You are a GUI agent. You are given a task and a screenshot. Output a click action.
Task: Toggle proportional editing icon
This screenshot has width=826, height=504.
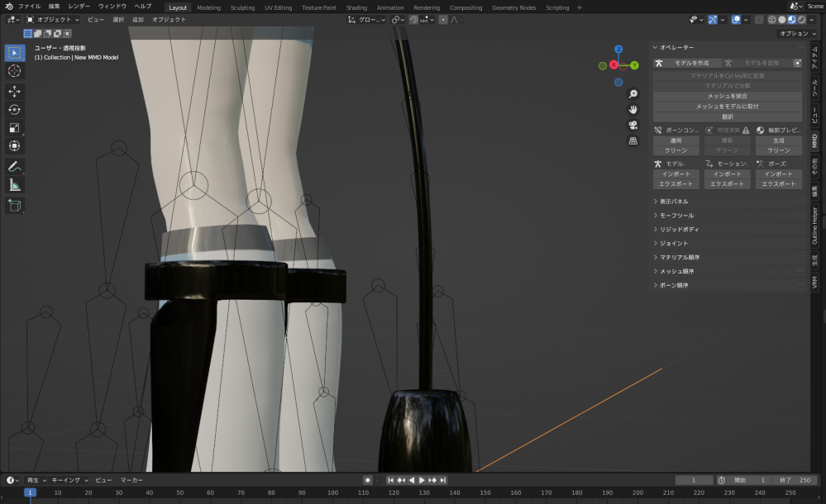pyautogui.click(x=443, y=20)
